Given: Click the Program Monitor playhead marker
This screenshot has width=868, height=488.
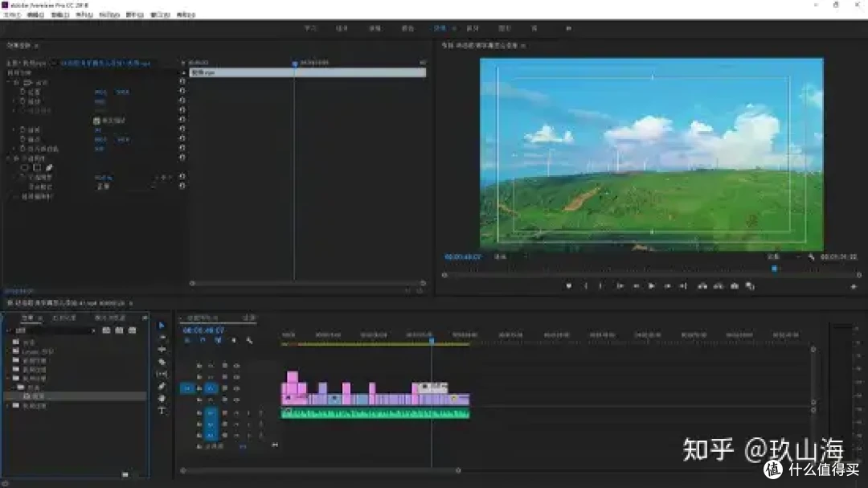Looking at the screenshot, I should [774, 269].
